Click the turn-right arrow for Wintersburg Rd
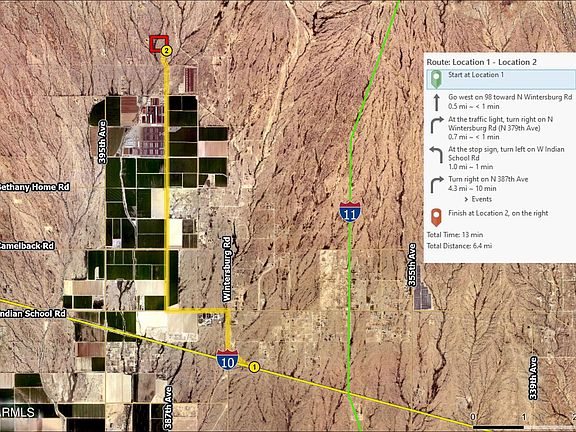Image resolution: width=576 pixels, height=432 pixels. 436,126
